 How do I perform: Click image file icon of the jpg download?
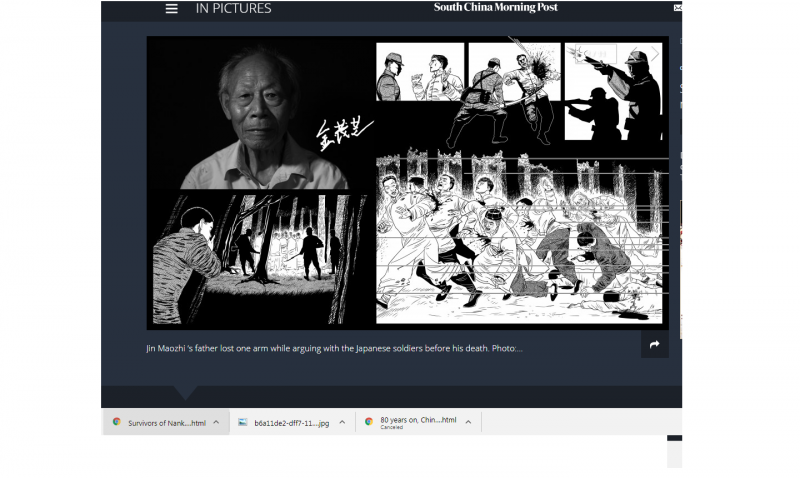[x=243, y=422]
